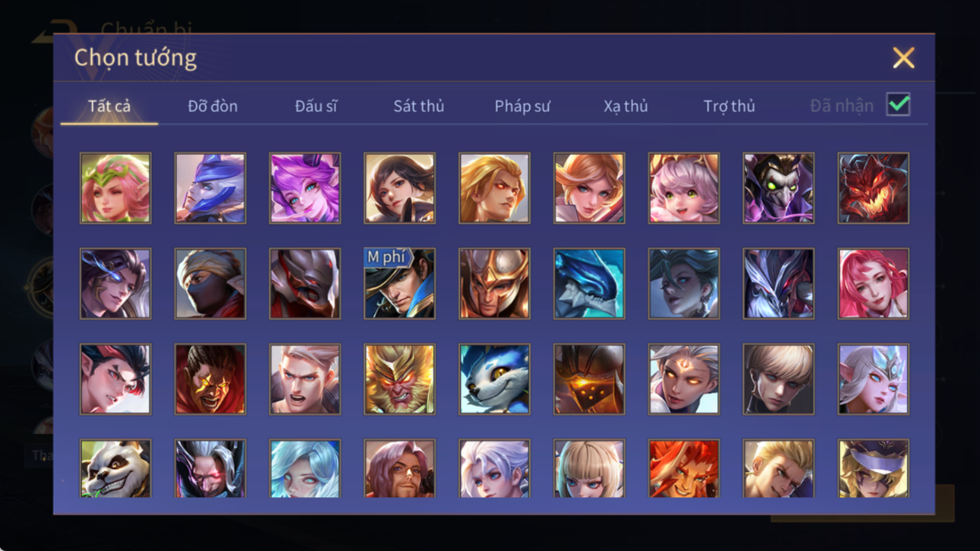Select the golden monkey king hero
This screenshot has width=980, height=551.
399,379
